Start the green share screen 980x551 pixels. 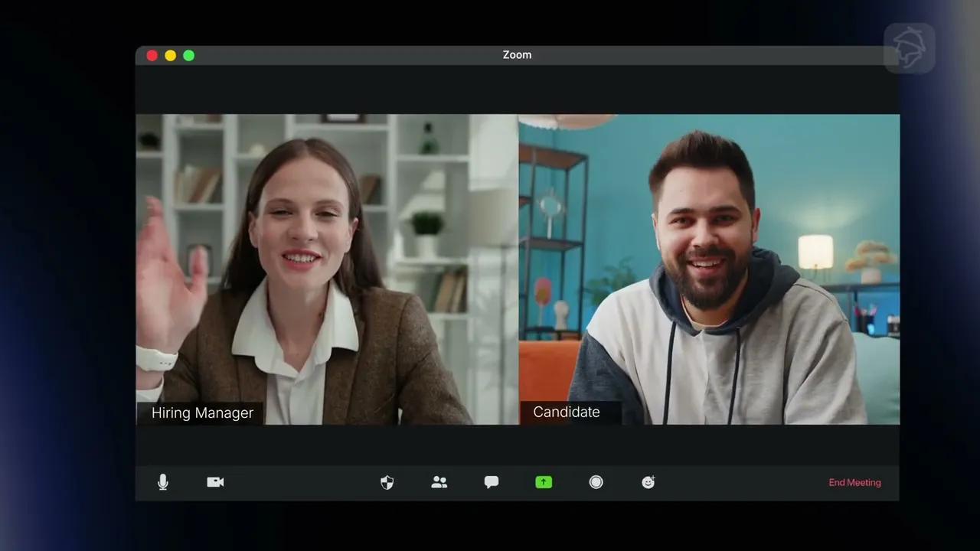point(544,482)
